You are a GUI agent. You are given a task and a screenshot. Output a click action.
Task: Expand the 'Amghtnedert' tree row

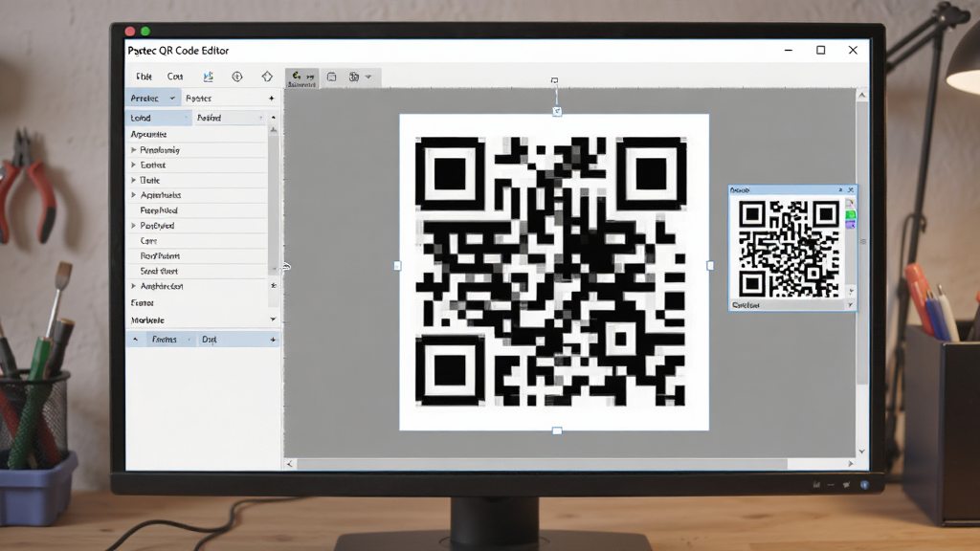click(134, 286)
